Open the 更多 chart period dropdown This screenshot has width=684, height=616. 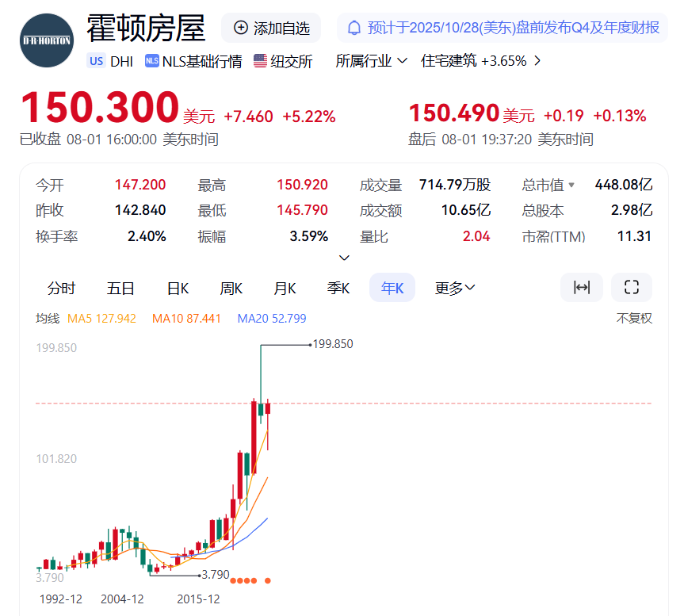454,288
